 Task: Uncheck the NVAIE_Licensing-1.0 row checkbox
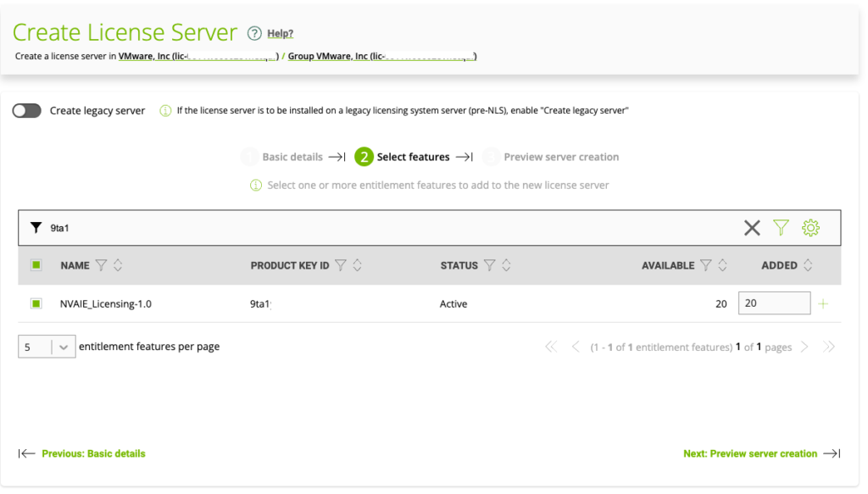point(36,303)
